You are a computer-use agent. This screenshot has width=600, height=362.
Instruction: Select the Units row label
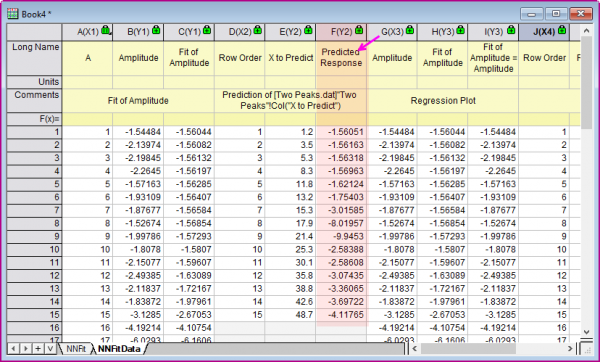[x=34, y=82]
